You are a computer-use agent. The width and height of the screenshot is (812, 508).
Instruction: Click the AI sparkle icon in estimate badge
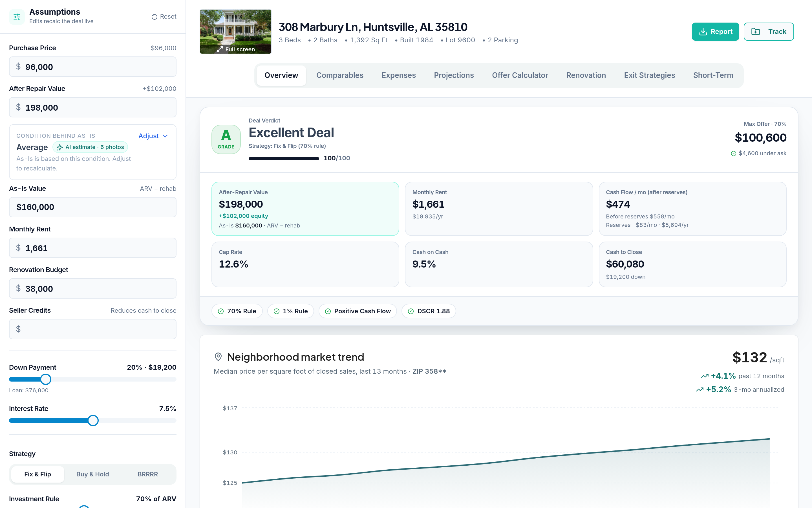click(60, 147)
